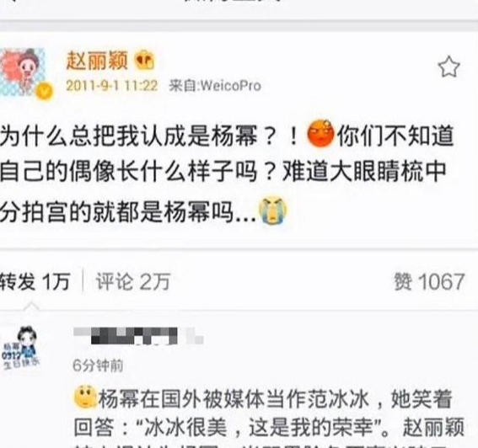Image resolution: width=478 pixels, height=448 pixels.
Task: Tap the angry red emoji in post
Action: pyautogui.click(x=320, y=134)
